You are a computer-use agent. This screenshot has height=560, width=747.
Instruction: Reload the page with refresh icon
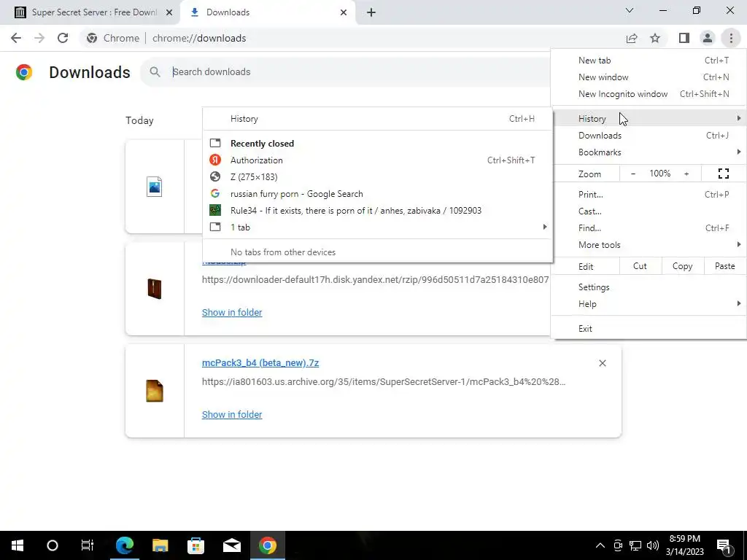pos(63,38)
